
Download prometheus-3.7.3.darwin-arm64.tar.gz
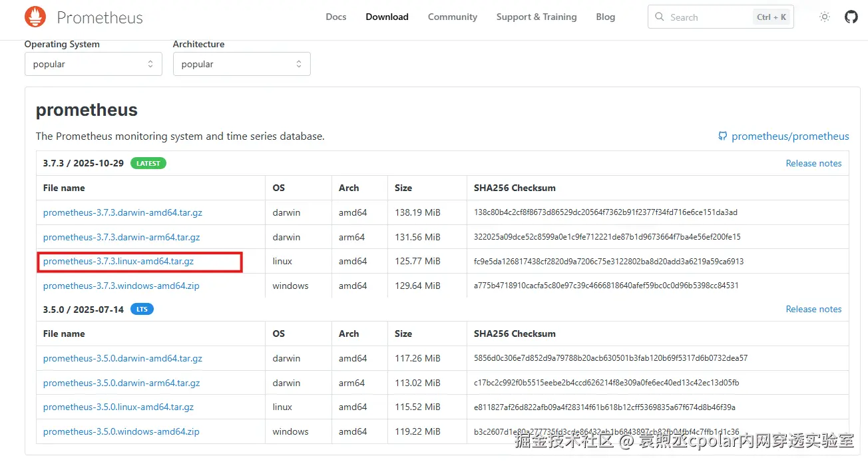pyautogui.click(x=122, y=237)
